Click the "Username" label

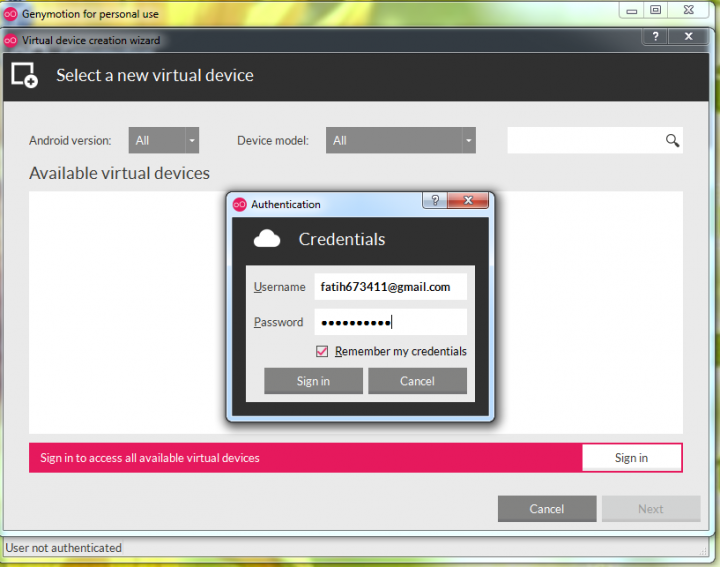point(279,287)
